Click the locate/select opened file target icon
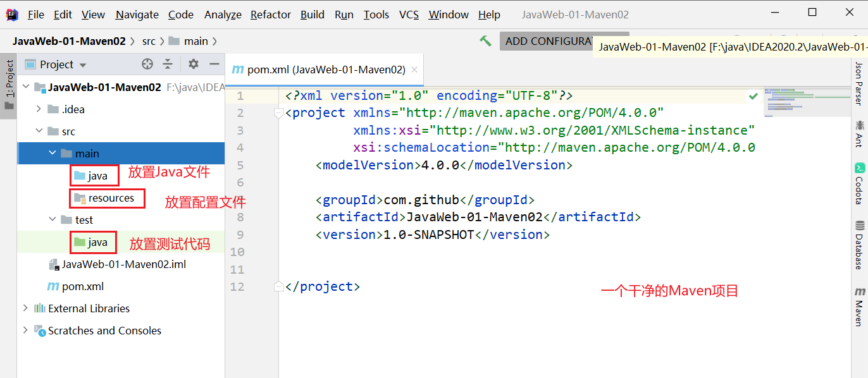The height and width of the screenshot is (378, 868). [147, 64]
